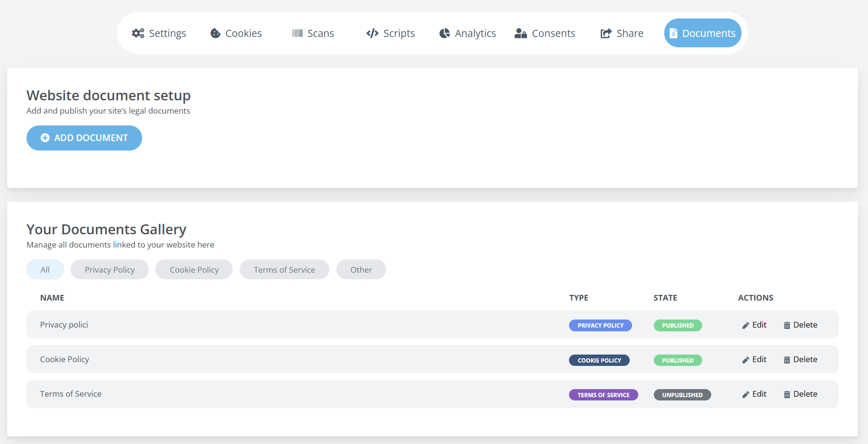The image size is (868, 444).
Task: Click the Analytics pie chart icon
Action: point(444,33)
